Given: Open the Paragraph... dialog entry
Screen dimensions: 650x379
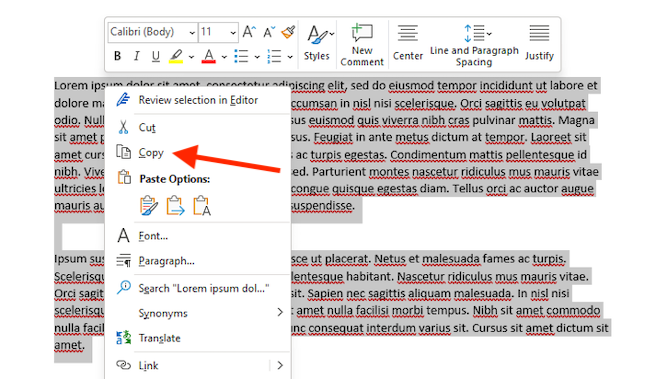Looking at the screenshot, I should point(198,261).
